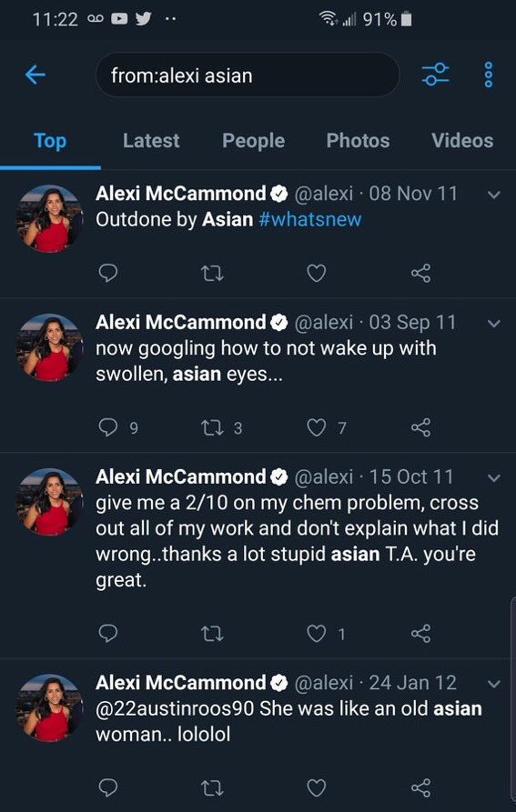Switch to the Photos tab
The height and width of the screenshot is (812, 516).
[x=358, y=141]
